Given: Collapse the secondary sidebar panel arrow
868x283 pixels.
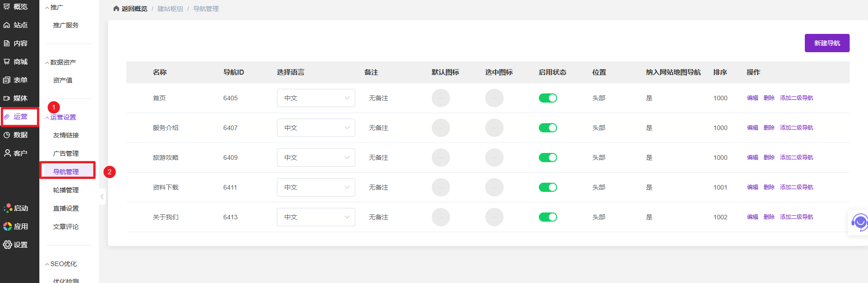Looking at the screenshot, I should [102, 196].
